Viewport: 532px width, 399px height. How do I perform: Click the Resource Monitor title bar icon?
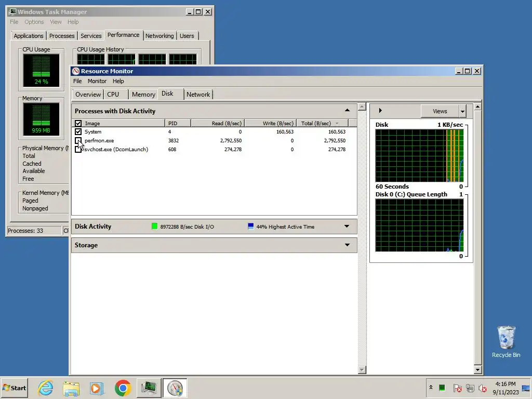(75, 71)
